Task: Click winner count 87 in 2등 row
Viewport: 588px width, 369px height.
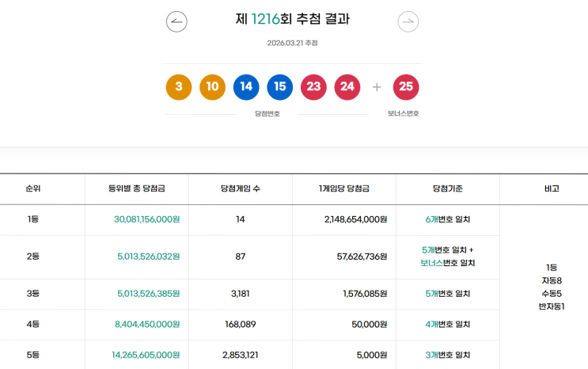Action: 241,257
